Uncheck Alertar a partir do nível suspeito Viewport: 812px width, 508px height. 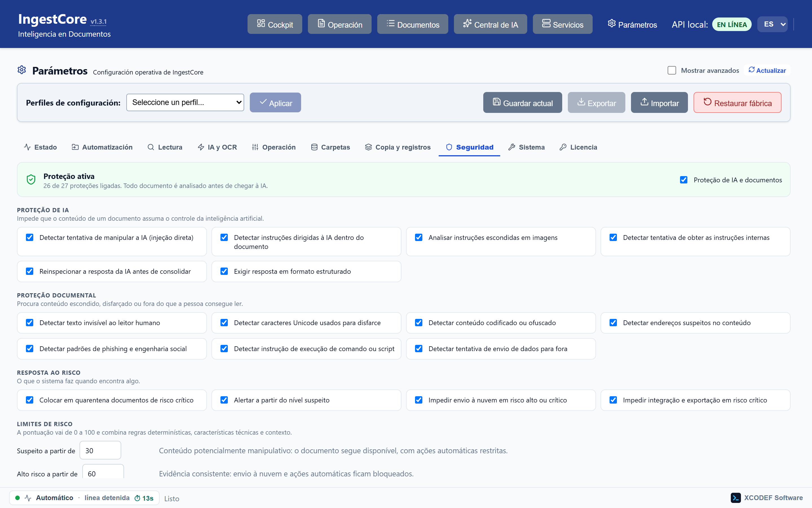pos(224,400)
